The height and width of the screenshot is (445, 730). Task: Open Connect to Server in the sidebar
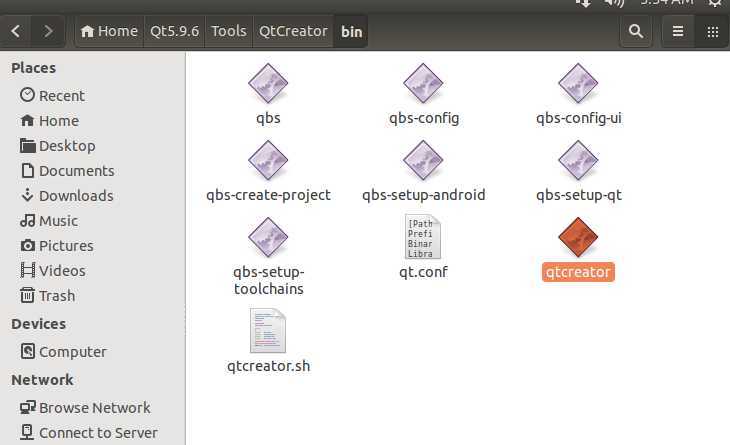[89, 432]
